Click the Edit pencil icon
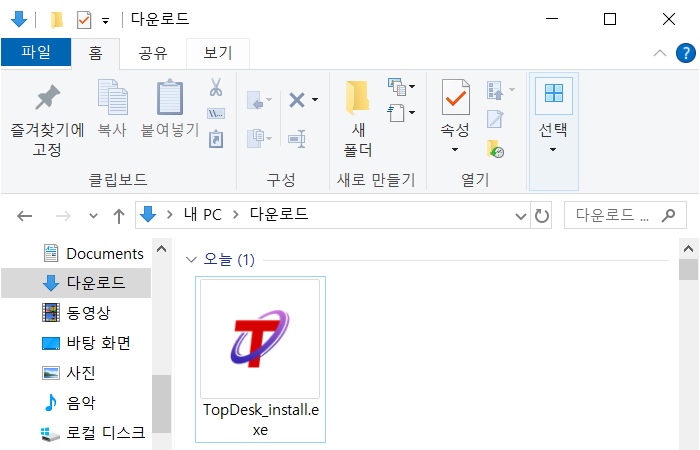 [x=495, y=119]
